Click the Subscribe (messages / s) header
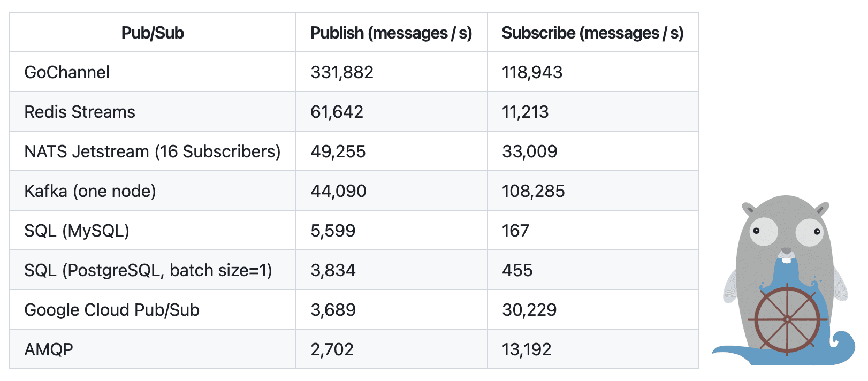This screenshot has height=381, width=868. tap(592, 33)
